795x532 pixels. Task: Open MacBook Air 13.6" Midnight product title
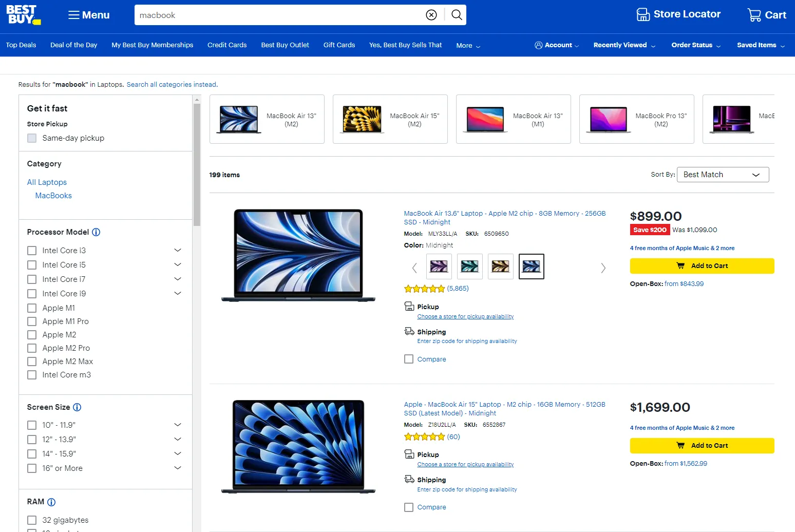pyautogui.click(x=505, y=218)
